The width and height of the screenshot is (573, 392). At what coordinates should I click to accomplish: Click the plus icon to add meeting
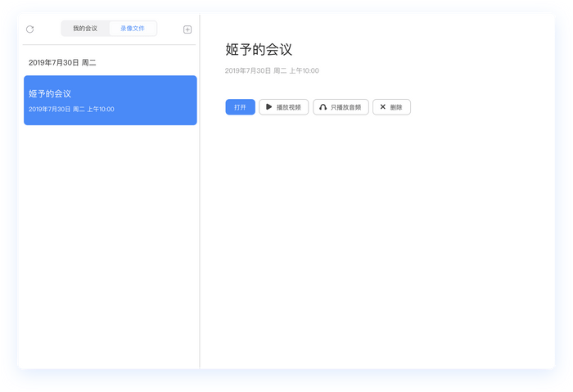click(x=187, y=29)
